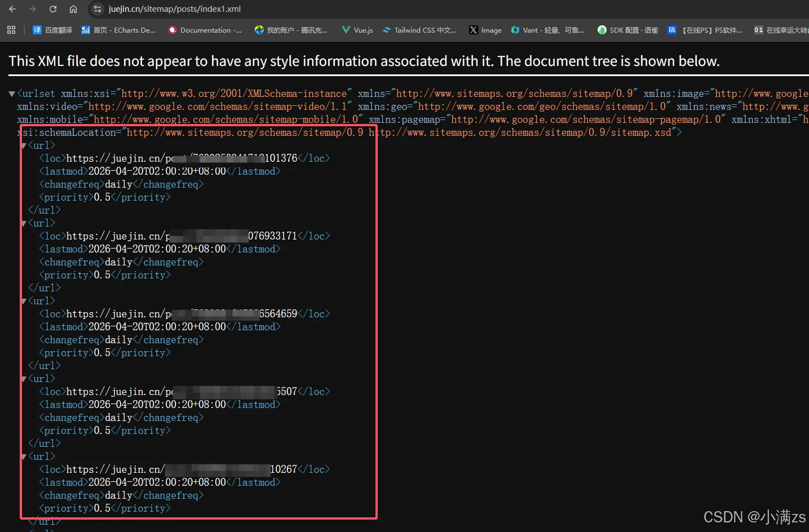
Task: Collapse the last expanded url entry
Action: [x=23, y=456]
